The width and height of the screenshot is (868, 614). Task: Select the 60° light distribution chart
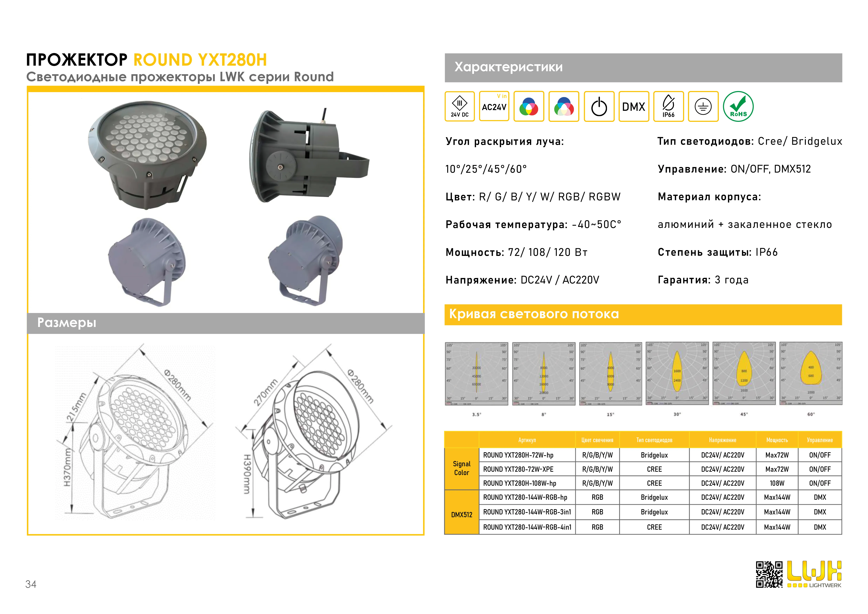tap(811, 374)
